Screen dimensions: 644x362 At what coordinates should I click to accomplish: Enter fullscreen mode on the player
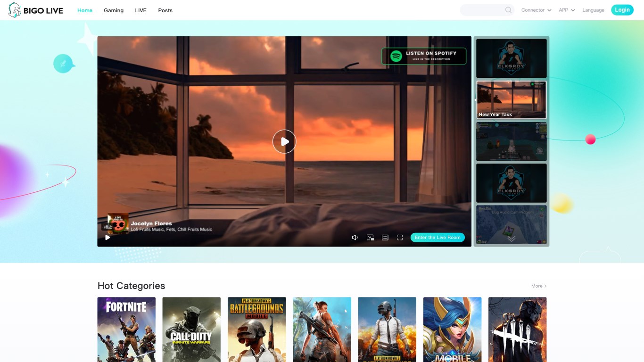(400, 237)
